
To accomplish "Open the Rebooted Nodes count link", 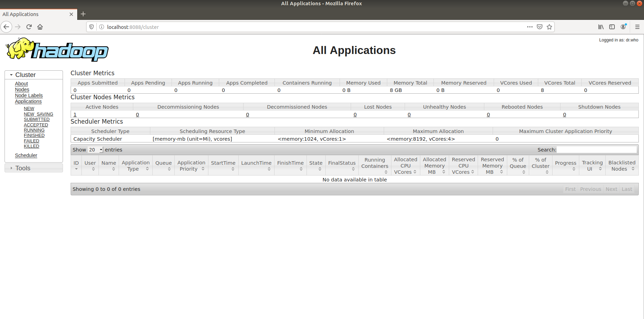I will tap(488, 115).
